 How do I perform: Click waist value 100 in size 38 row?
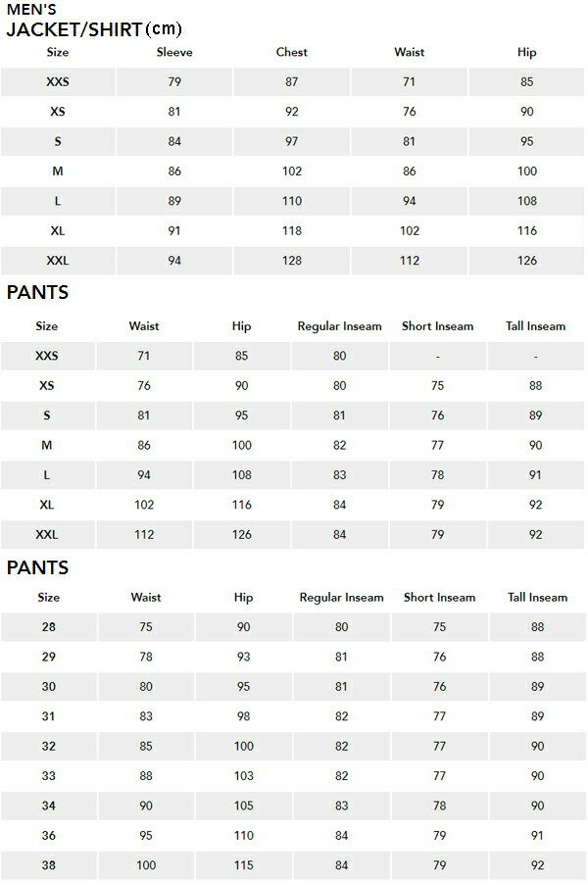(x=146, y=865)
